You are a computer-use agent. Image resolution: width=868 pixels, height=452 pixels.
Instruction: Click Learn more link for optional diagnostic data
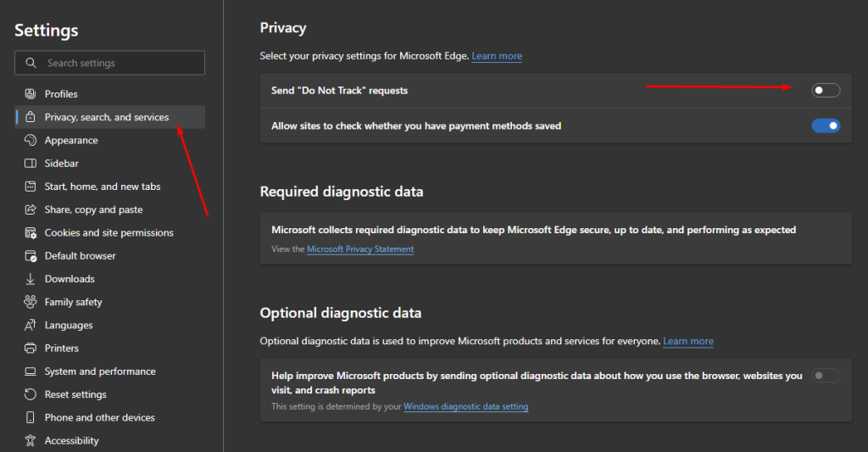(688, 341)
